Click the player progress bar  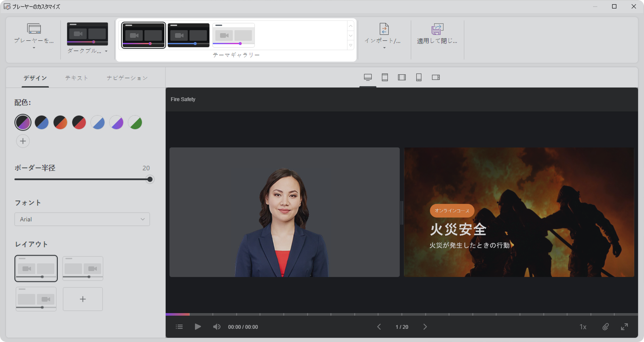tap(402, 314)
